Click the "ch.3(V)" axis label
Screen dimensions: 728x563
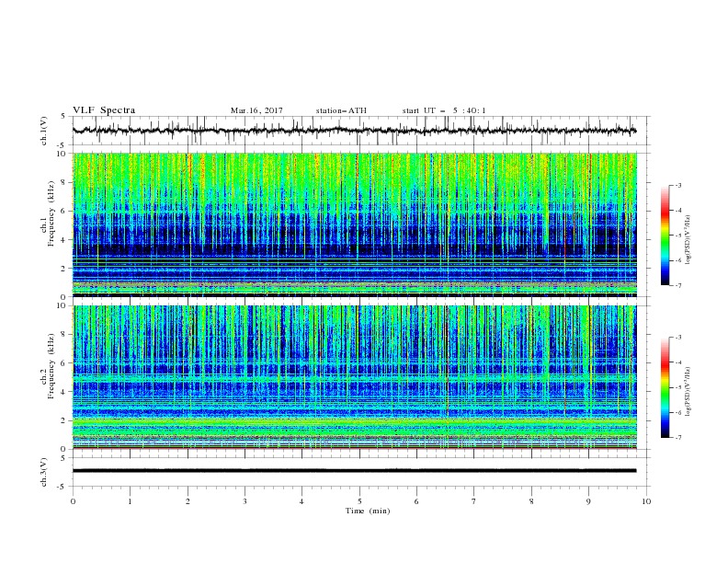[44, 472]
